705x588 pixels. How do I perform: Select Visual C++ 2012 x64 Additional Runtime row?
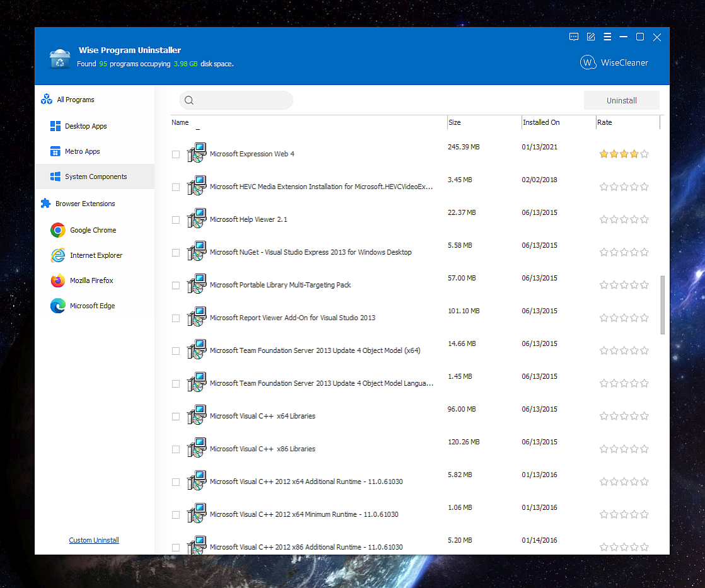coord(416,481)
